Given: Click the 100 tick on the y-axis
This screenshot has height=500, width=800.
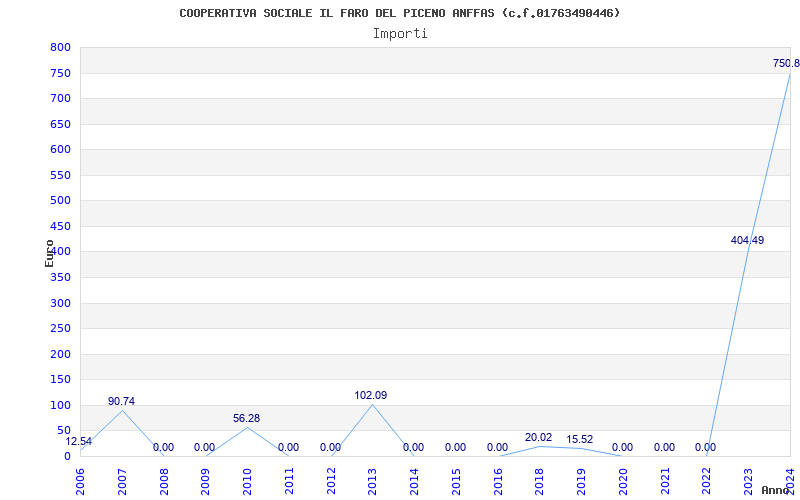Looking at the screenshot, I should pos(60,406).
